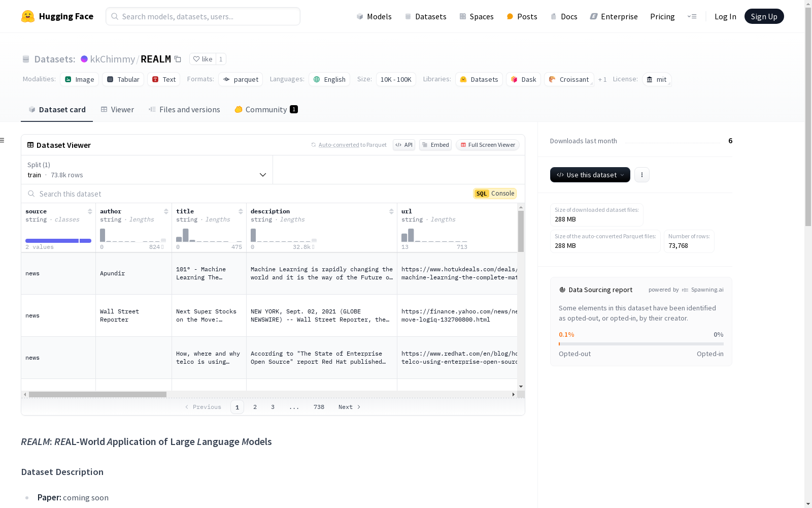The height and width of the screenshot is (508, 812).
Task: Click the Previous page button
Action: pos(203,407)
